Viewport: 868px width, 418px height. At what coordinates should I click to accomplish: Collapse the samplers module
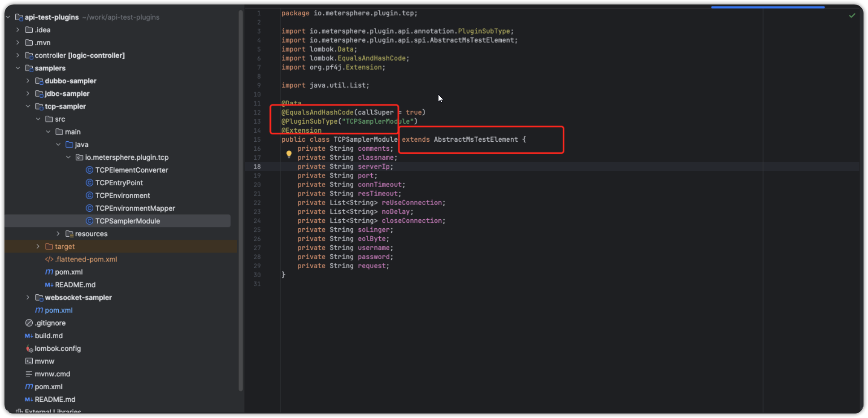18,68
